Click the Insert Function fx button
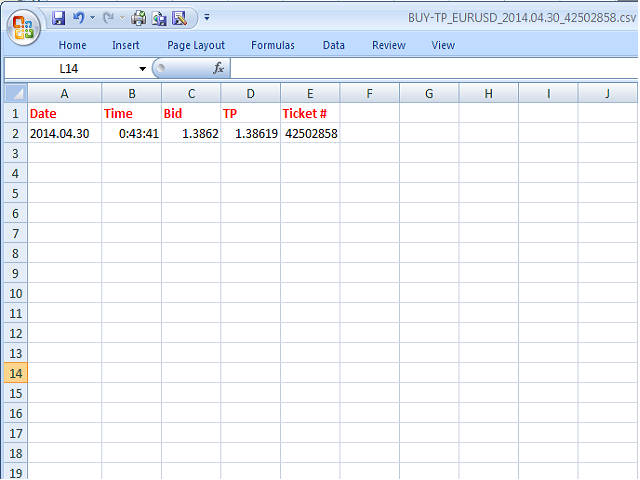Image resolution: width=640 pixels, height=480 pixels. pyautogui.click(x=218, y=68)
